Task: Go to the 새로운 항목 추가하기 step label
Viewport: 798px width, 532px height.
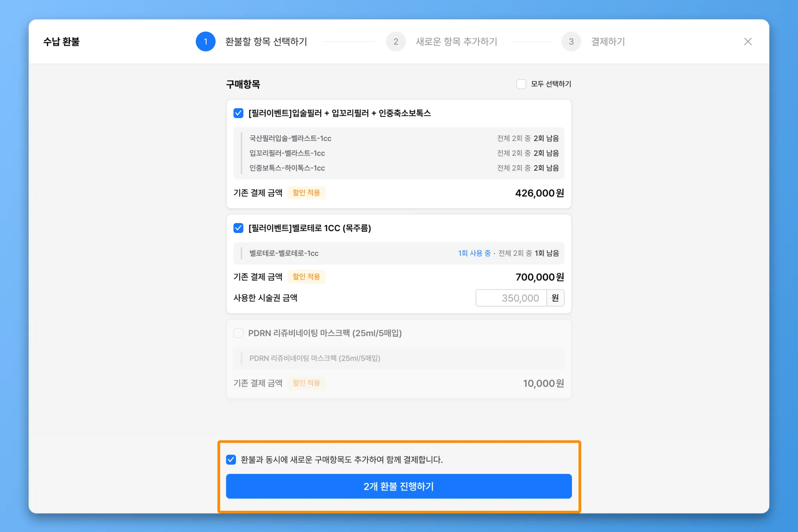Action: point(456,42)
